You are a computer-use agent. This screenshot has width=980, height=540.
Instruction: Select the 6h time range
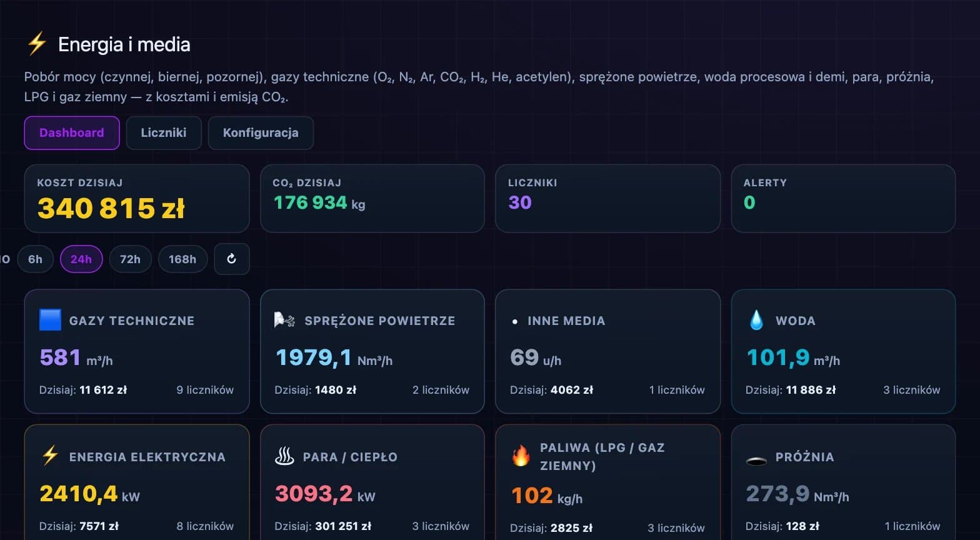click(x=35, y=259)
